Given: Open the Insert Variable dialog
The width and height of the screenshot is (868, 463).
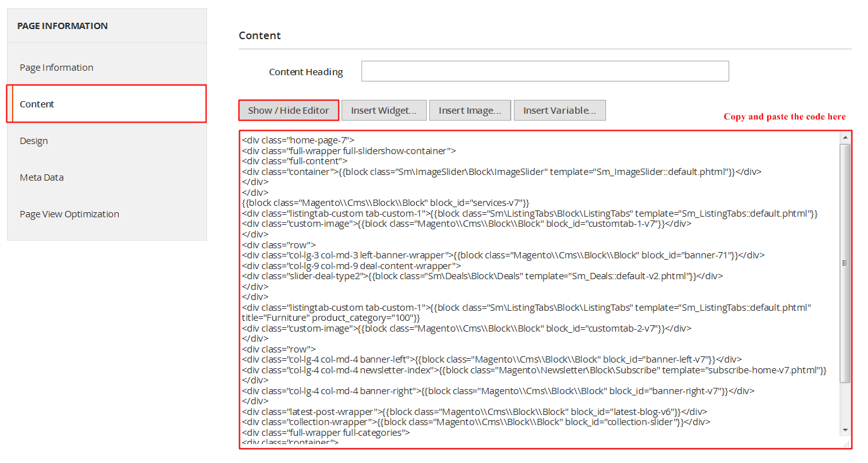Looking at the screenshot, I should tap(559, 111).
